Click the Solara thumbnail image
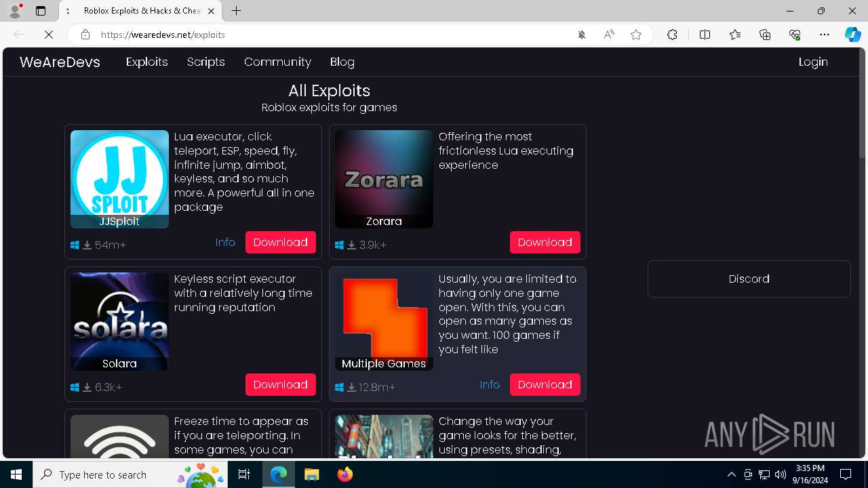Image resolution: width=868 pixels, height=488 pixels. tap(119, 321)
